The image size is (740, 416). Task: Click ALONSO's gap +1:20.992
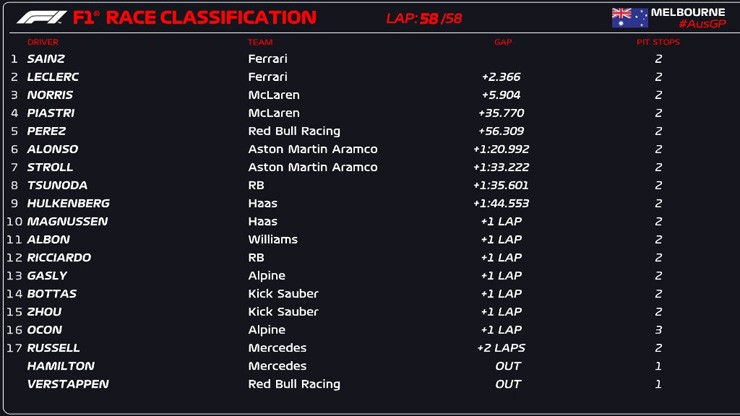[x=501, y=149]
